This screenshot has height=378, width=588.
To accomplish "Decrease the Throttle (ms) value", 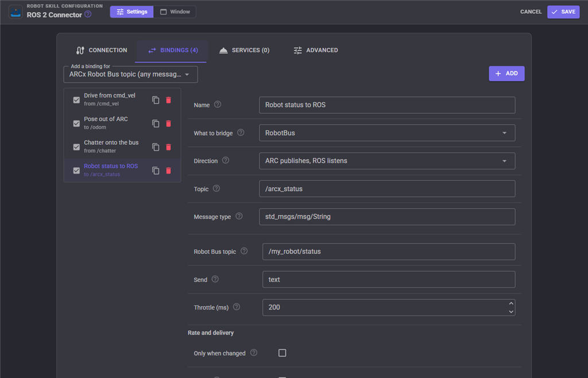I will [x=510, y=311].
